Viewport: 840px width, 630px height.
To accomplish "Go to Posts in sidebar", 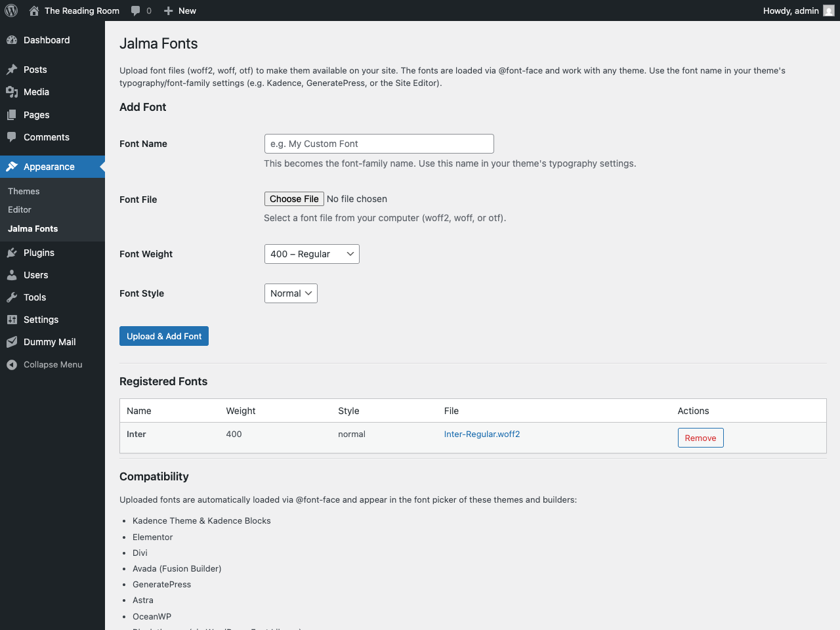I will (35, 70).
